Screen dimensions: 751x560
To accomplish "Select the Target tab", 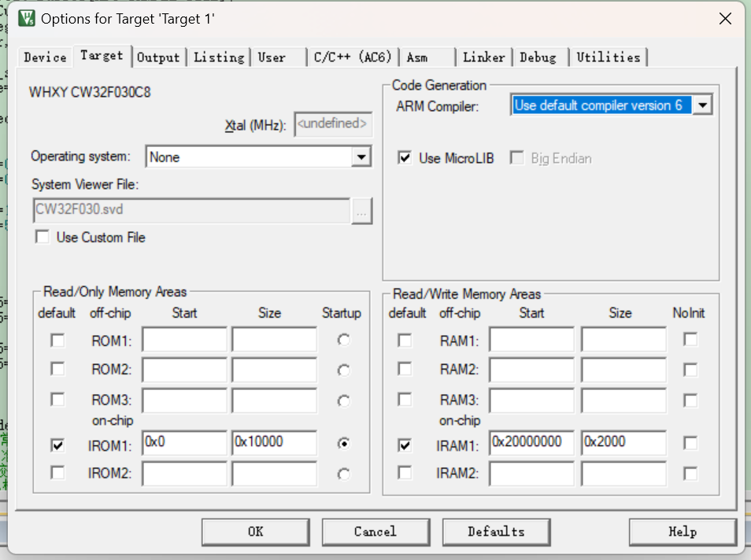I will [x=102, y=56].
